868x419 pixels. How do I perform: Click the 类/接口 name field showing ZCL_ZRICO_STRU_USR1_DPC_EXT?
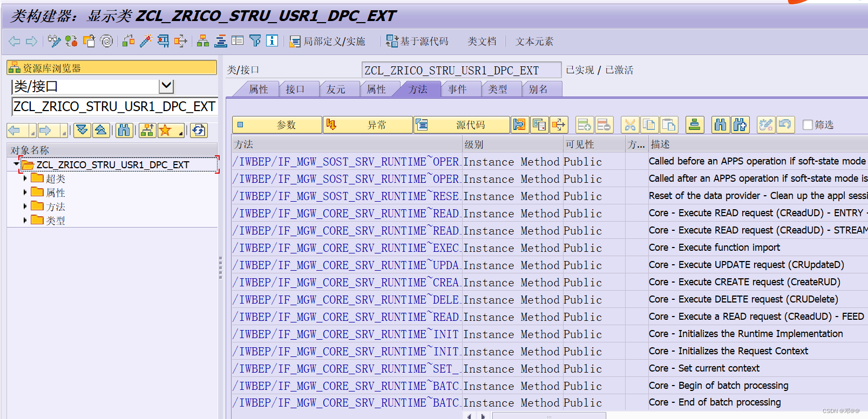(462, 70)
